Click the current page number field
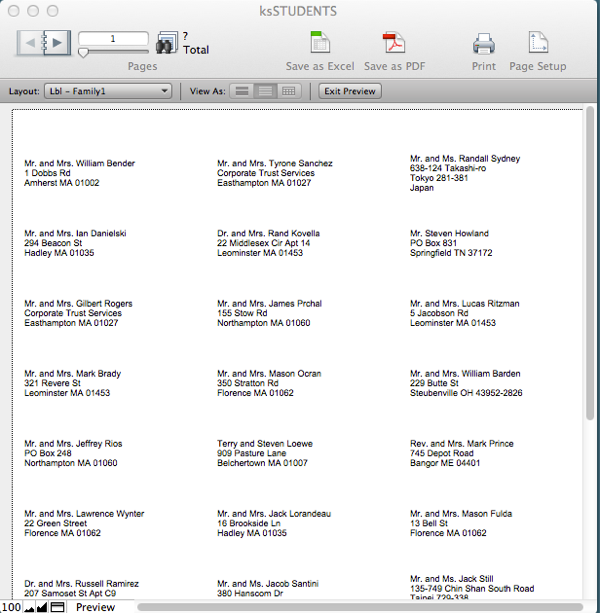 (113, 38)
